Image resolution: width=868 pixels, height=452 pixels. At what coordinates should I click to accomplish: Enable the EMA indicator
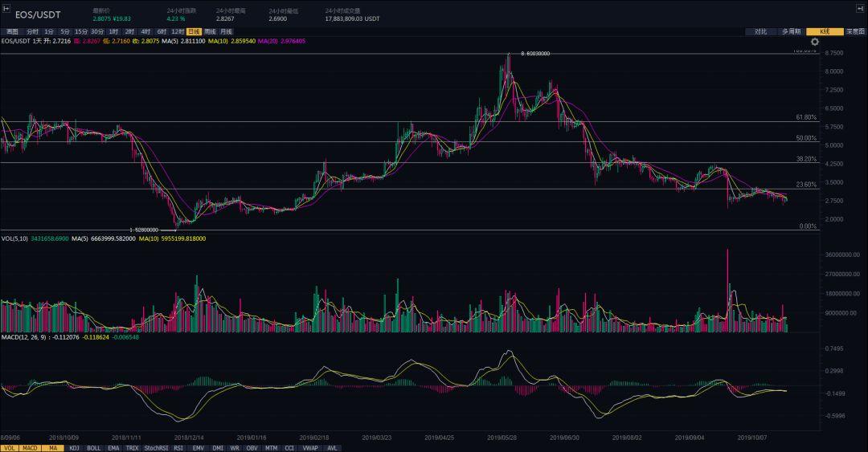click(x=113, y=448)
